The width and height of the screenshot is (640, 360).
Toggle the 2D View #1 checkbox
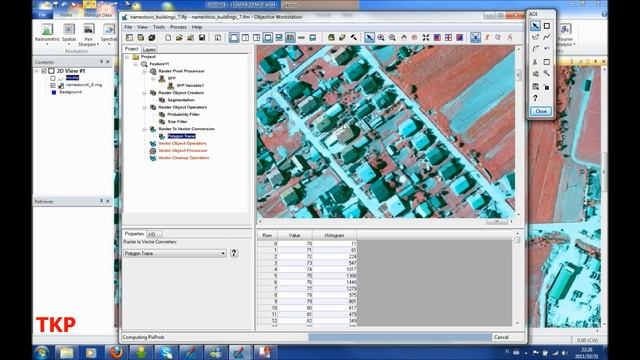44,71
